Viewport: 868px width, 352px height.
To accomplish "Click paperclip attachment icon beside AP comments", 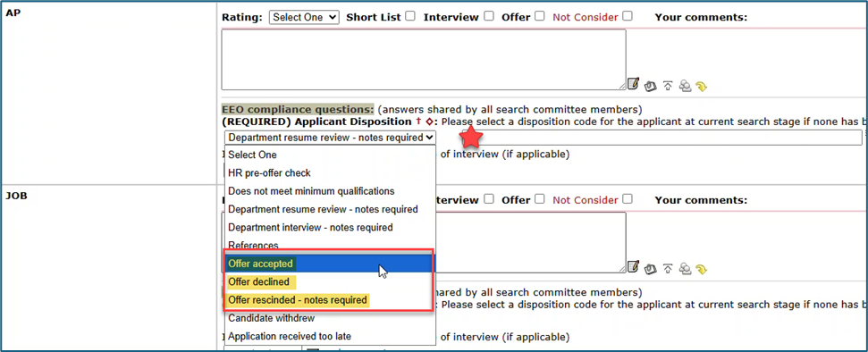I will tap(651, 86).
